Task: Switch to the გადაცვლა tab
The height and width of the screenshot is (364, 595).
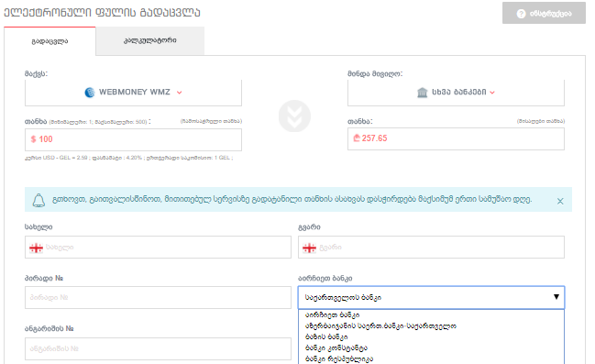Action: [x=50, y=41]
